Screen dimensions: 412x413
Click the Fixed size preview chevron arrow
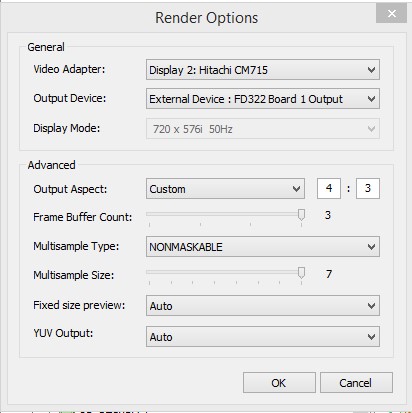pyautogui.click(x=371, y=306)
